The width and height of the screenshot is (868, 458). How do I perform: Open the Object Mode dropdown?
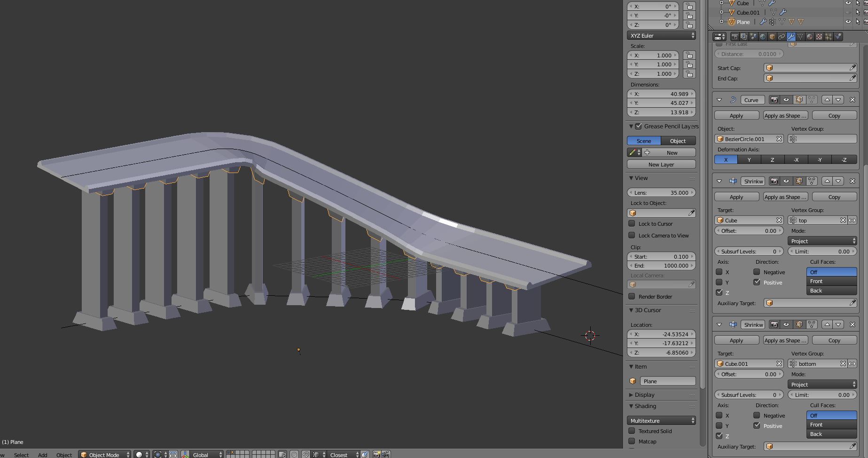tap(104, 454)
